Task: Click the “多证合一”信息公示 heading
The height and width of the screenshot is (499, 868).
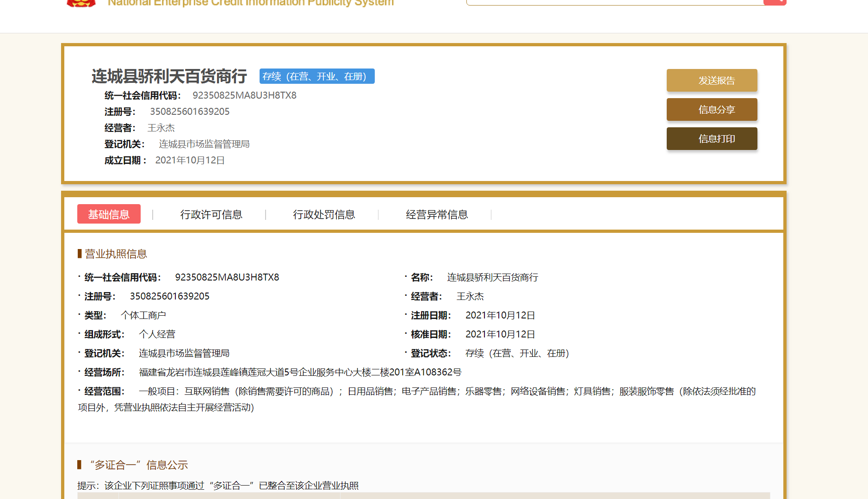Action: click(x=138, y=465)
